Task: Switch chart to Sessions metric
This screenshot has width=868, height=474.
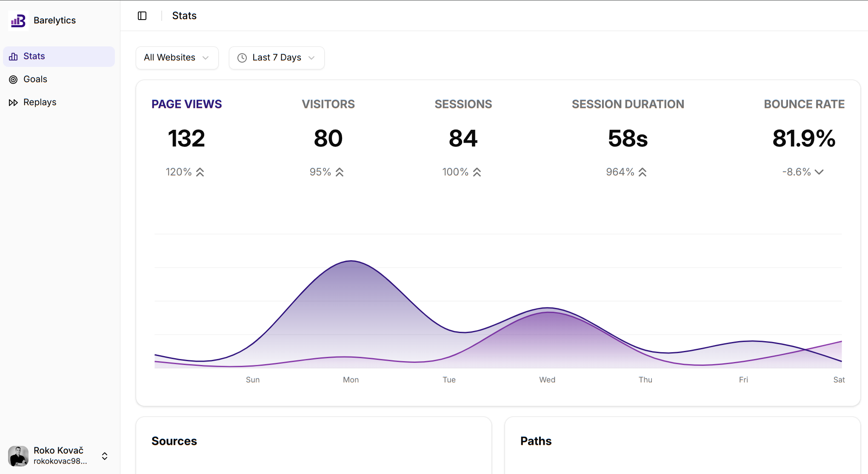Action: point(463,104)
